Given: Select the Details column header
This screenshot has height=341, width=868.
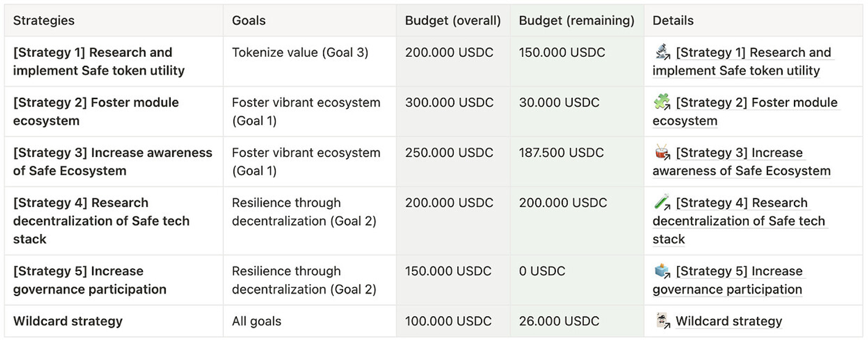Looking at the screenshot, I should (x=673, y=20).
